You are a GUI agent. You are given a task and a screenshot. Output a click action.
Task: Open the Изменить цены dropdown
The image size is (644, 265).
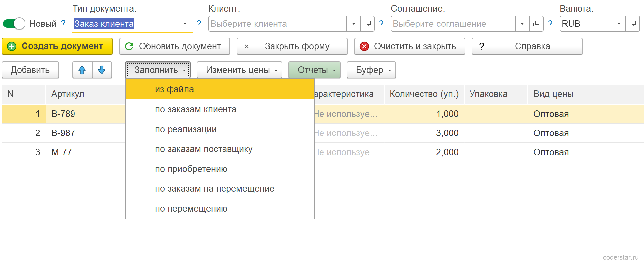(239, 70)
